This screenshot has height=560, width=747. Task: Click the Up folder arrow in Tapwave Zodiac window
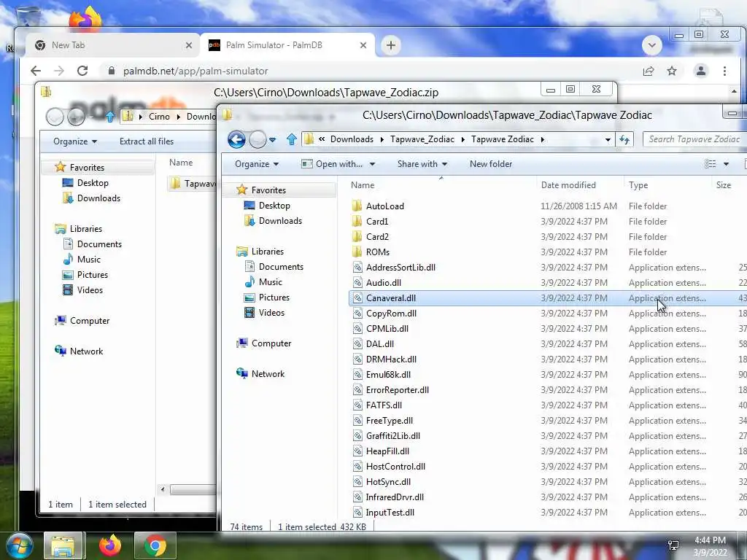click(x=292, y=139)
